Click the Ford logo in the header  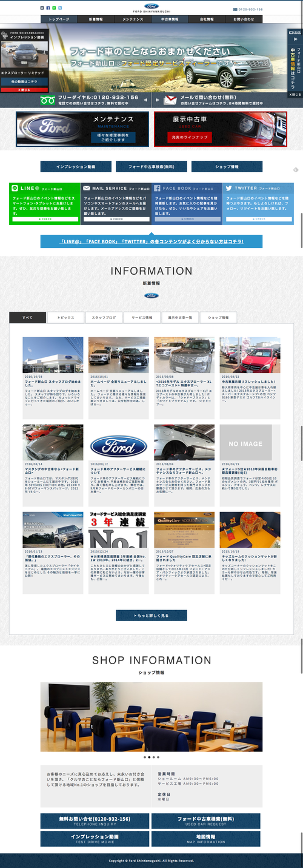pyautogui.click(x=151, y=7)
